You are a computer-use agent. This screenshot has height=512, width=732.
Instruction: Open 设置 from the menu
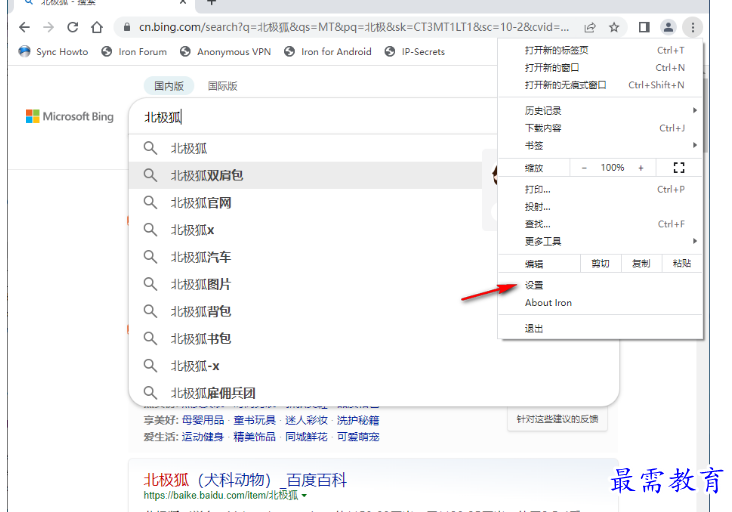tap(600, 285)
